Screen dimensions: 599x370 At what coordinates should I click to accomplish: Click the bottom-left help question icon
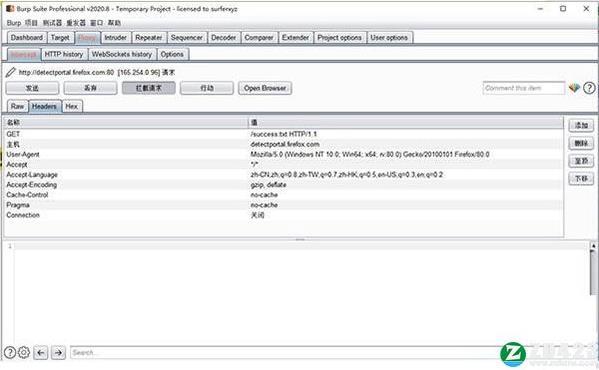(x=10, y=352)
